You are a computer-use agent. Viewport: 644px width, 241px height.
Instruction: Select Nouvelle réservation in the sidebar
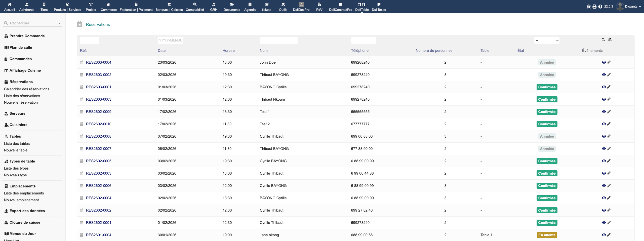(21, 102)
